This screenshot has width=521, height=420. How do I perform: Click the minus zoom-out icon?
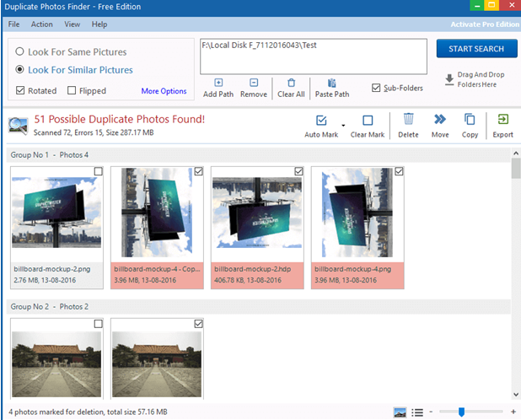tap(431, 412)
